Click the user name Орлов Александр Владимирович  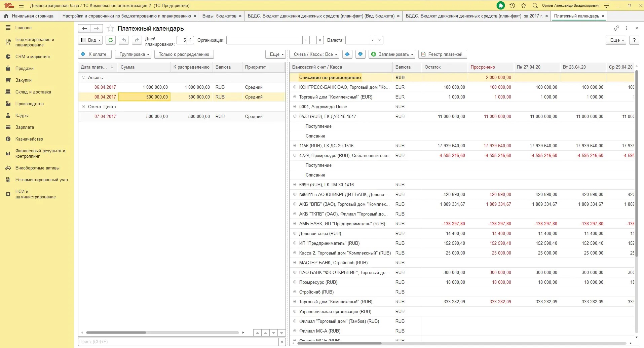[x=570, y=5]
